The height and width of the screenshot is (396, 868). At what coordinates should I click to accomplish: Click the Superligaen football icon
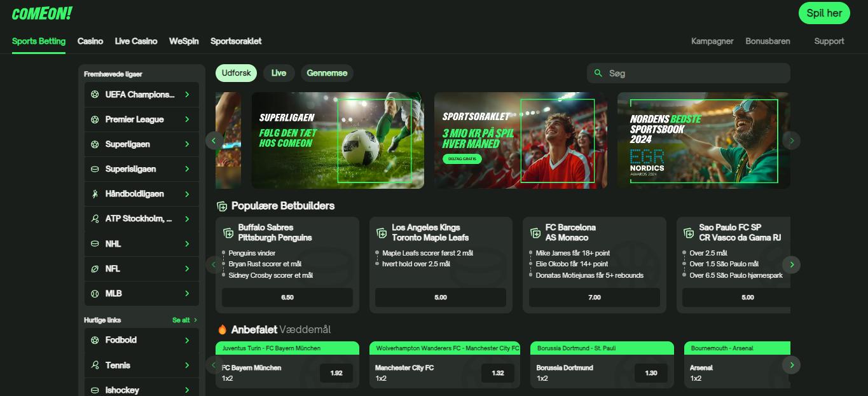point(95,144)
